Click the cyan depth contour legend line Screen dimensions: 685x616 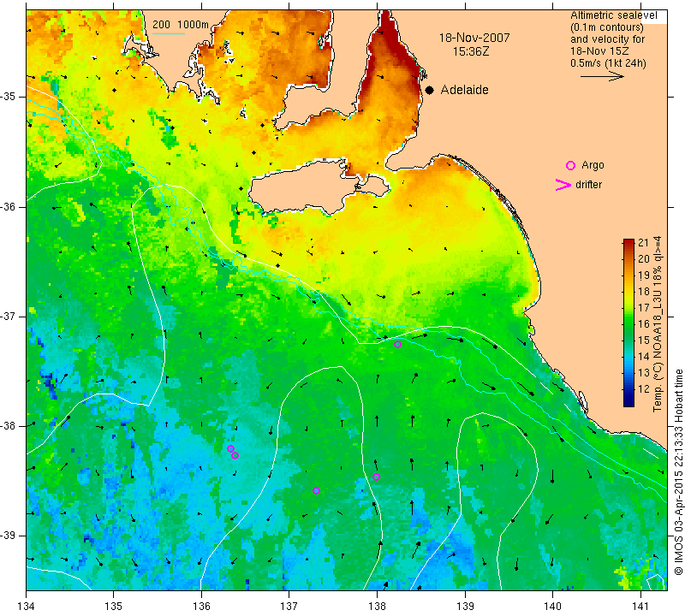[168, 33]
